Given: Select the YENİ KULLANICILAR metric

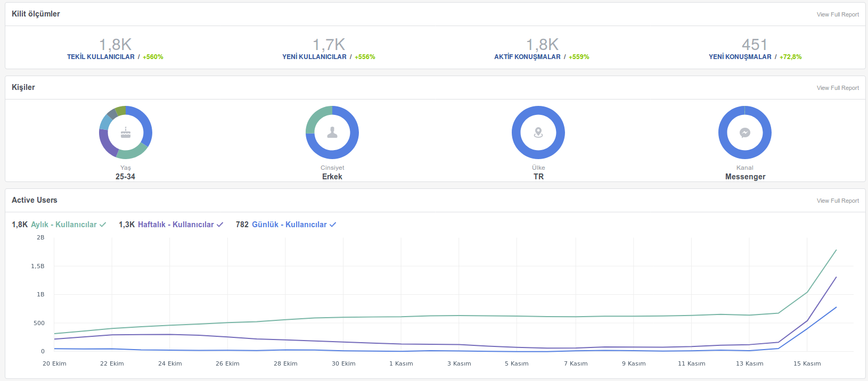Looking at the screenshot, I should 314,57.
